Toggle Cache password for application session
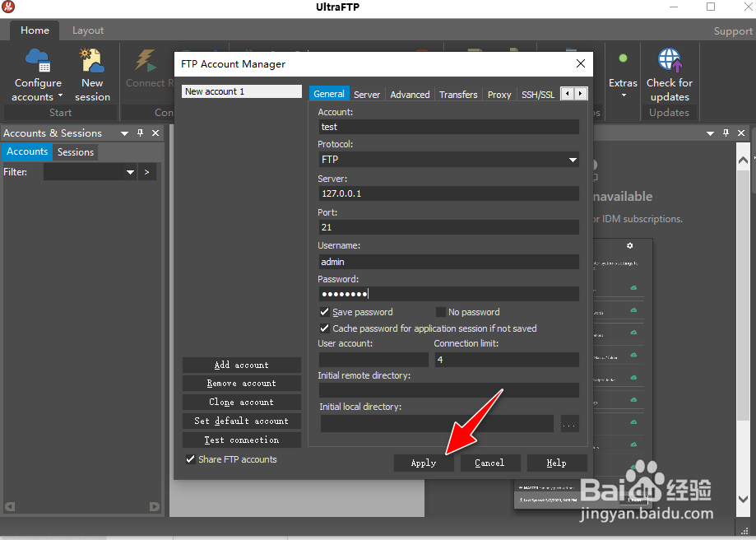 pyautogui.click(x=324, y=328)
